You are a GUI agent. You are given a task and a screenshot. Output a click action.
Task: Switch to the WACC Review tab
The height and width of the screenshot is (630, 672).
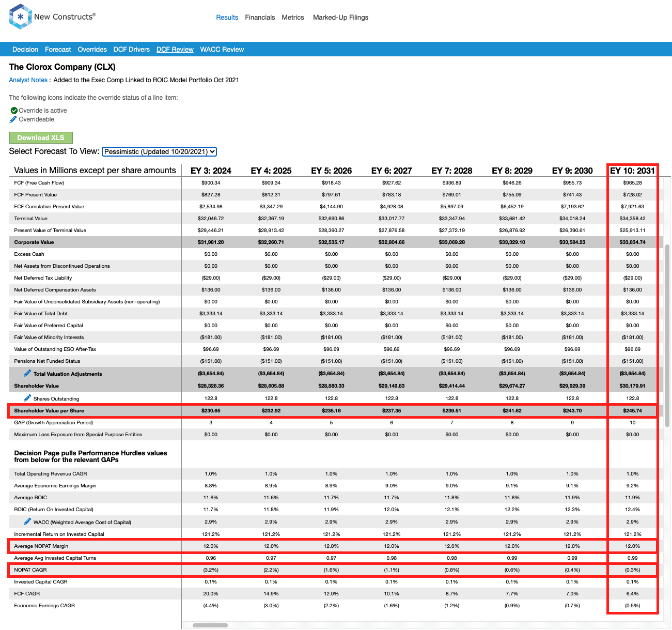[222, 50]
